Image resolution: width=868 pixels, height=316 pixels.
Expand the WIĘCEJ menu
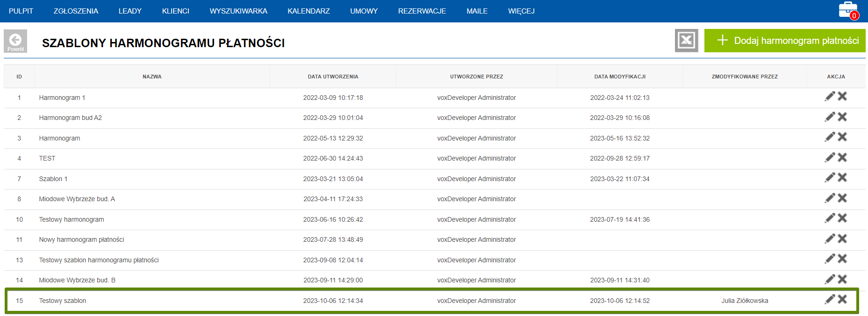click(521, 11)
